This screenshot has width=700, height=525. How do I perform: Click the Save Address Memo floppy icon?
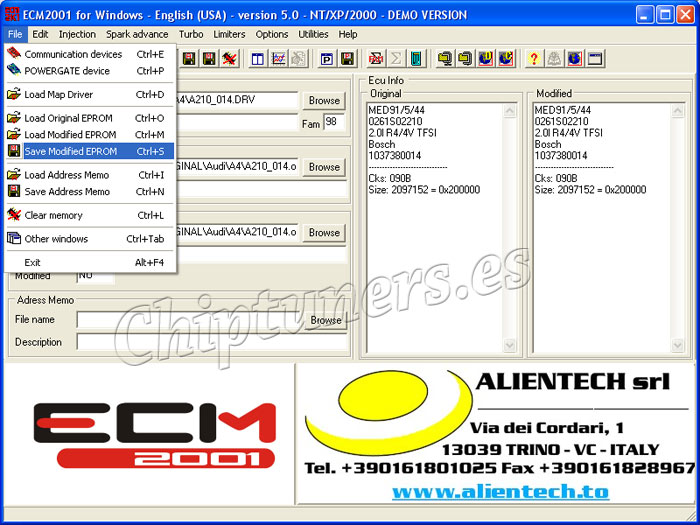pyautogui.click(x=14, y=191)
